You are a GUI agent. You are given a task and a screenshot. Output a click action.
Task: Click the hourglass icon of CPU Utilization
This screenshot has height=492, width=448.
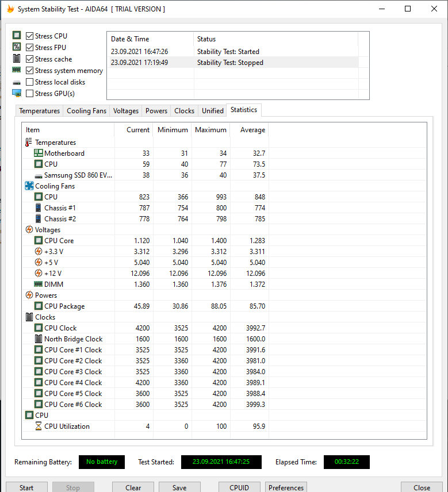(39, 426)
